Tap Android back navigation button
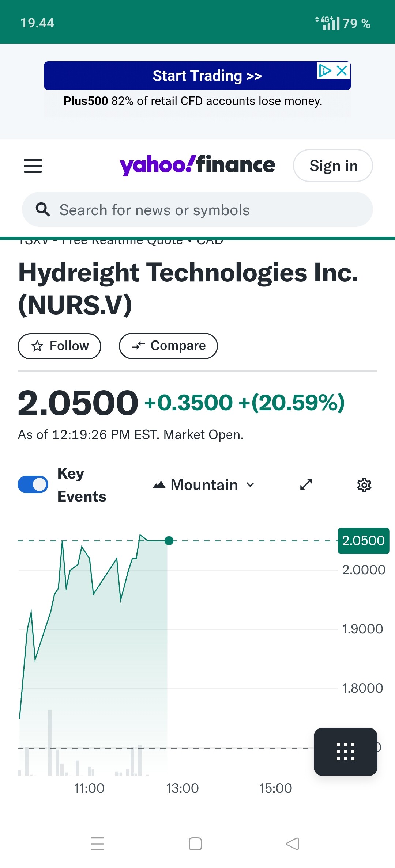 pyautogui.click(x=293, y=844)
